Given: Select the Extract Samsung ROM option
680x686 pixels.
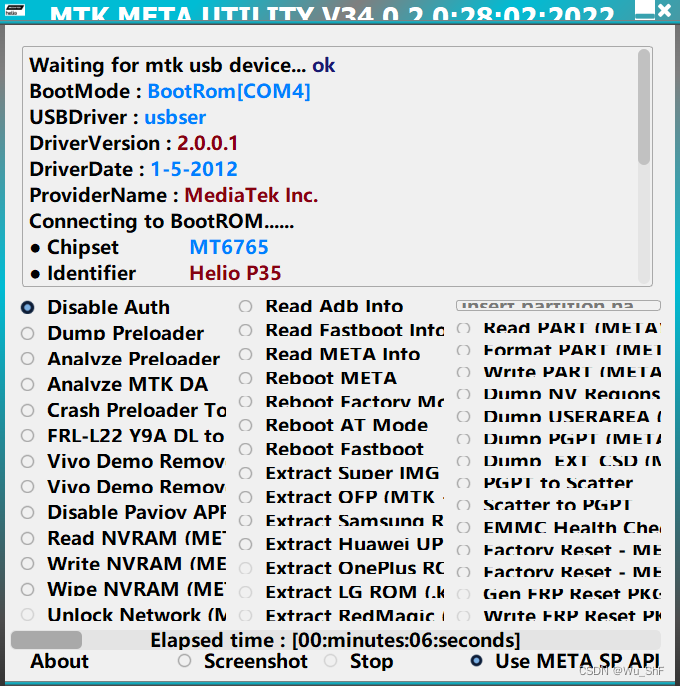Looking at the screenshot, I should pos(341,521).
